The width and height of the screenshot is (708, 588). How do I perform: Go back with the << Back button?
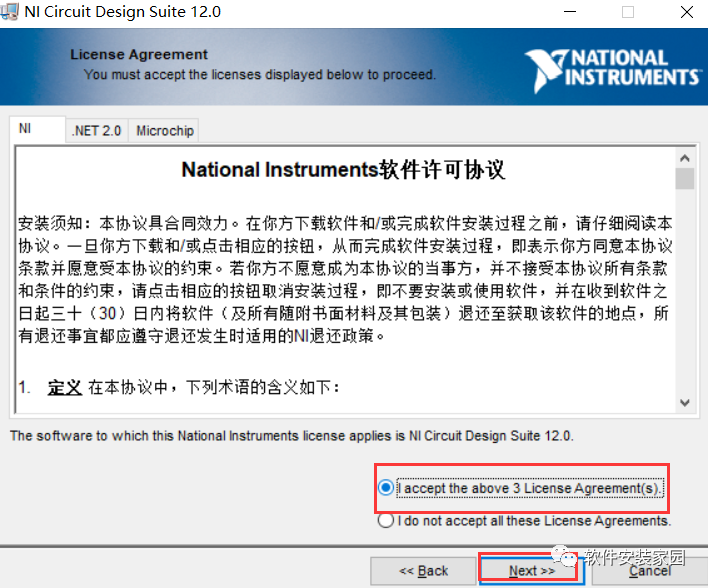[423, 571]
